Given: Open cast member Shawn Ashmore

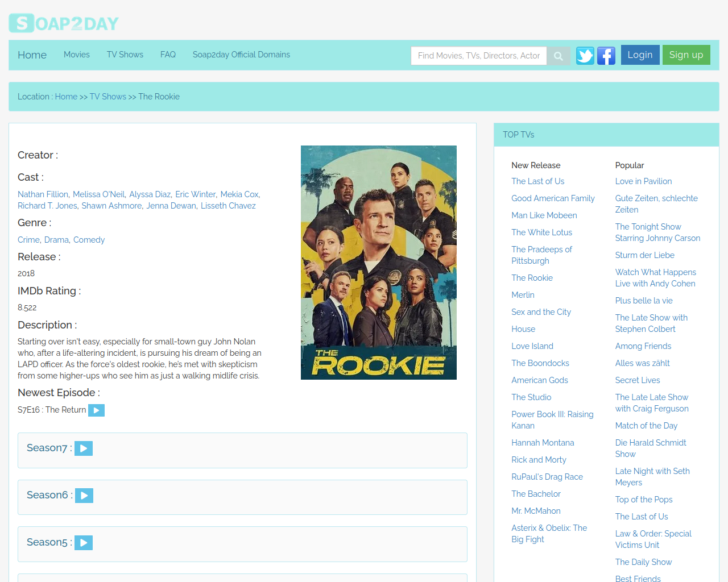Looking at the screenshot, I should [111, 206].
